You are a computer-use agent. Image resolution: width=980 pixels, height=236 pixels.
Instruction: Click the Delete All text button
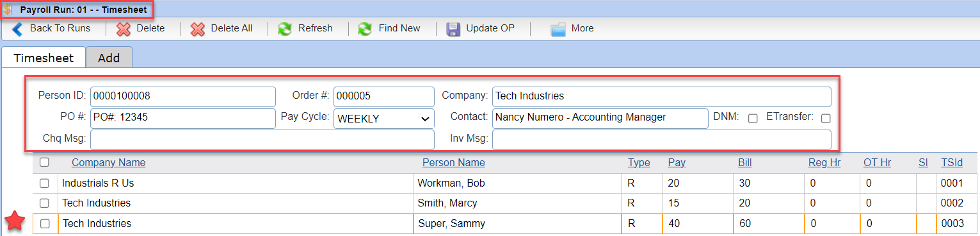coord(232,28)
